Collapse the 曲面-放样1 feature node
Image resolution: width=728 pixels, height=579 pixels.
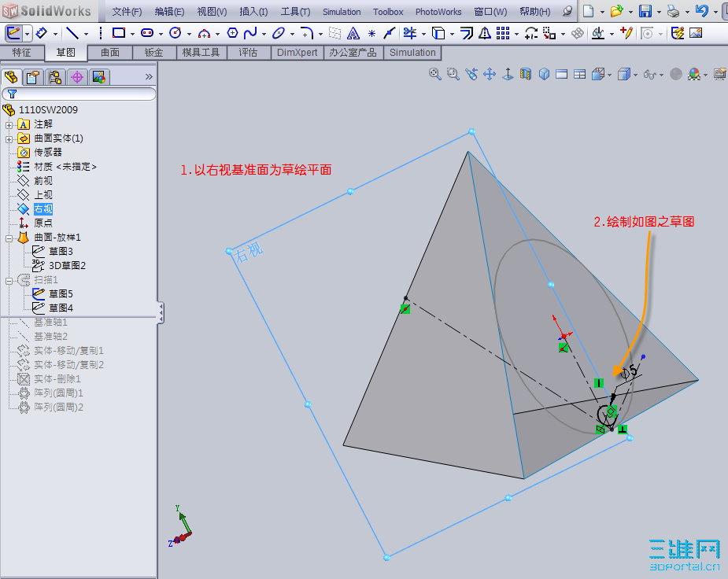(9, 238)
